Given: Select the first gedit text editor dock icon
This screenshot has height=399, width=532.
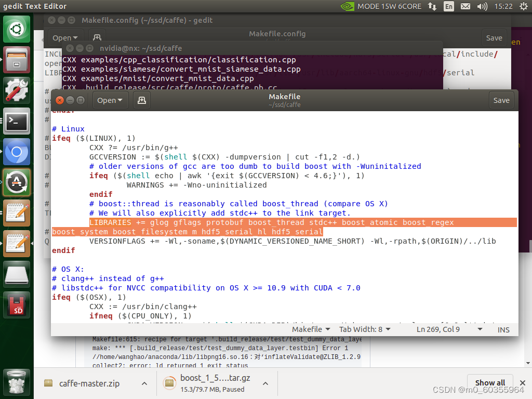Looking at the screenshot, I should (17, 212).
